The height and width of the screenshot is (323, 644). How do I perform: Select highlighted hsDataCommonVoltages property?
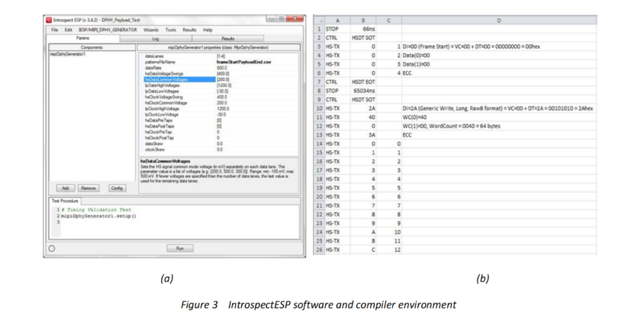pyautogui.click(x=179, y=79)
